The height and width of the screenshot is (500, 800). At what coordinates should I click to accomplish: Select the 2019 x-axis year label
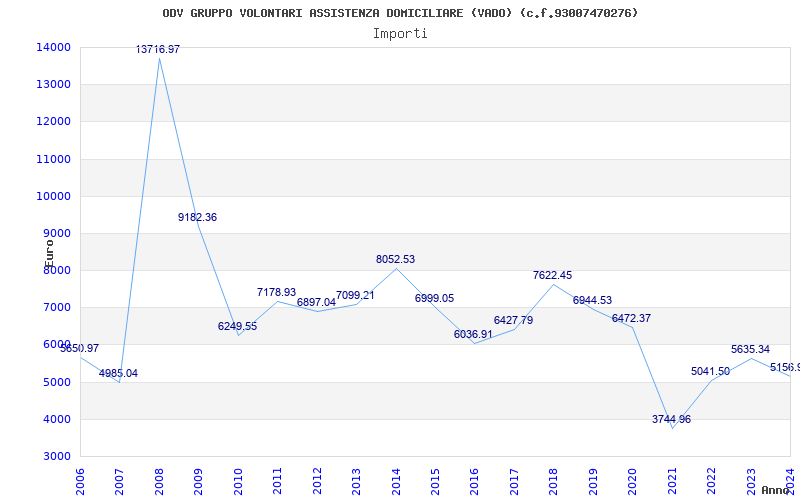pos(593,482)
